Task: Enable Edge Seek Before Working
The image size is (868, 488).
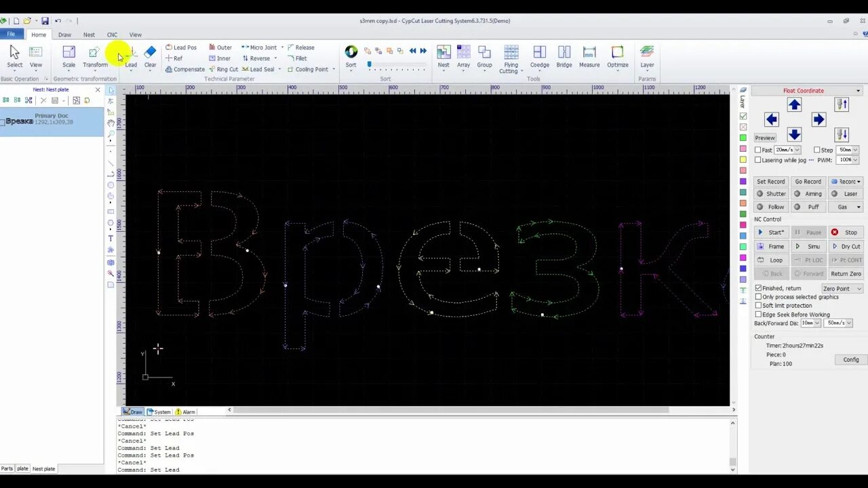Action: pos(758,314)
